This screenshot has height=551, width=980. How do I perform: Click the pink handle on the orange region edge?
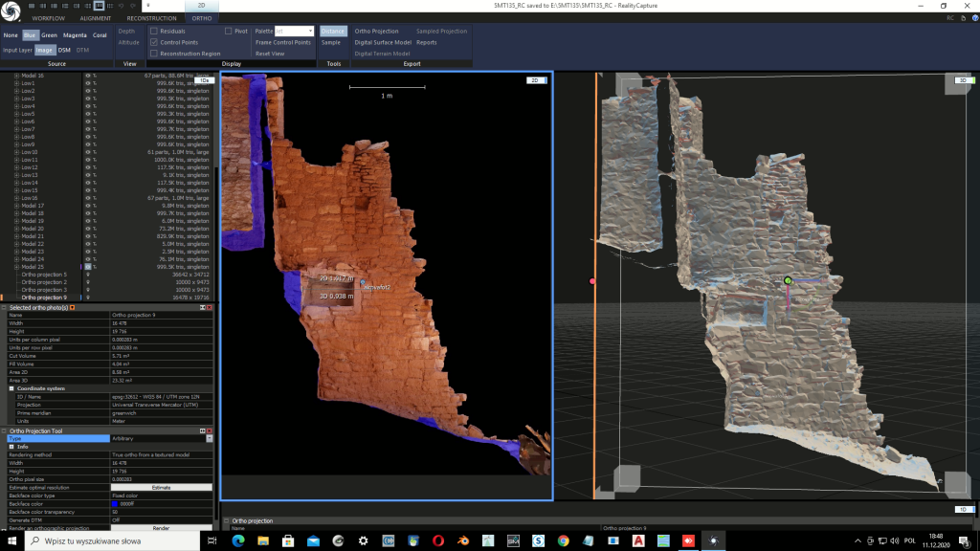coord(592,281)
